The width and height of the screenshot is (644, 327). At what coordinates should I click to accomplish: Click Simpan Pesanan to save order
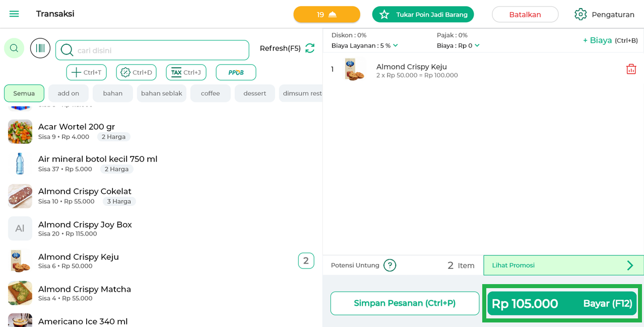(405, 303)
